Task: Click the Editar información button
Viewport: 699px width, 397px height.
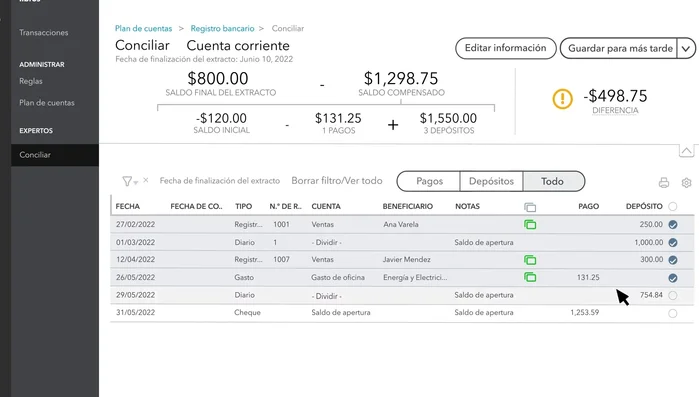Action: point(506,48)
